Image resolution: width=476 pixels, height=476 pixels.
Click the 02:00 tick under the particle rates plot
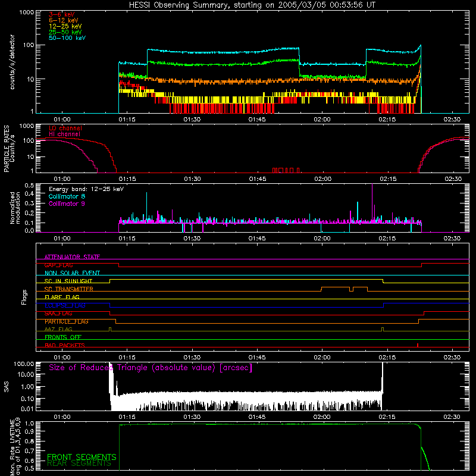(322, 179)
